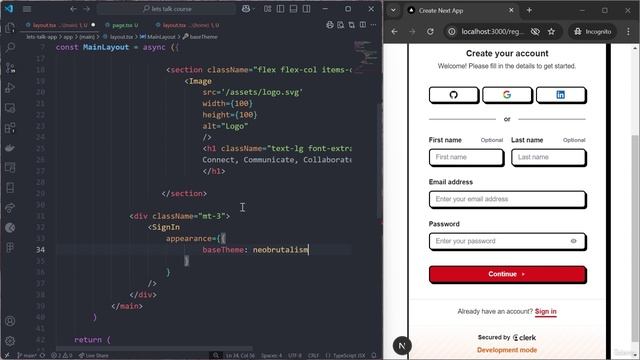Open Remote Explorer in activity bar
640x360 pixels.
click(x=10, y=108)
